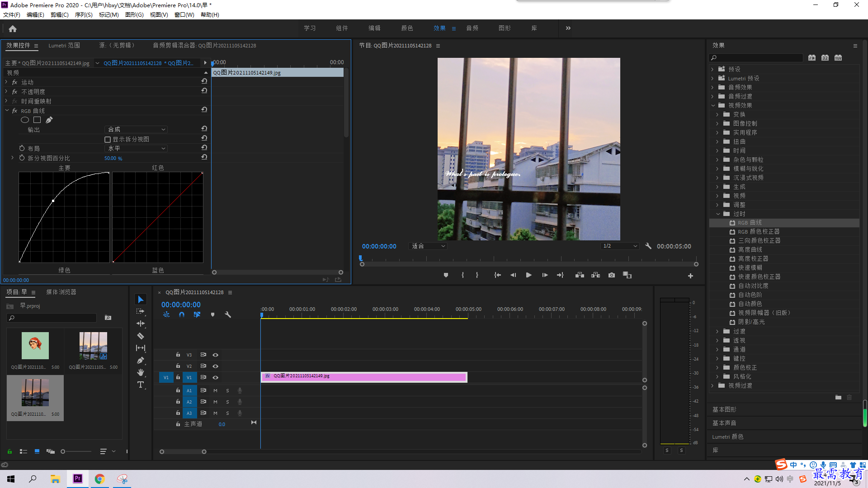The height and width of the screenshot is (488, 868).
Task: Click 32-bit color filter icon in Effects
Action: tap(825, 58)
